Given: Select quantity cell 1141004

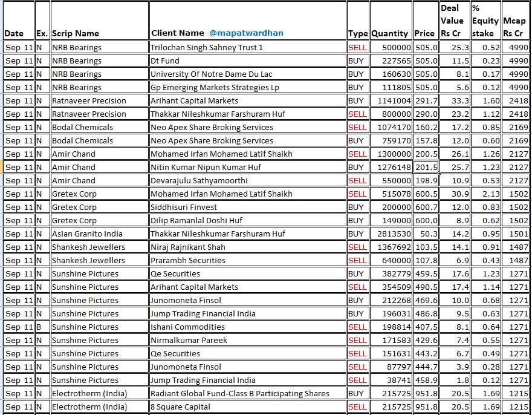Looking at the screenshot, I should (391, 100).
